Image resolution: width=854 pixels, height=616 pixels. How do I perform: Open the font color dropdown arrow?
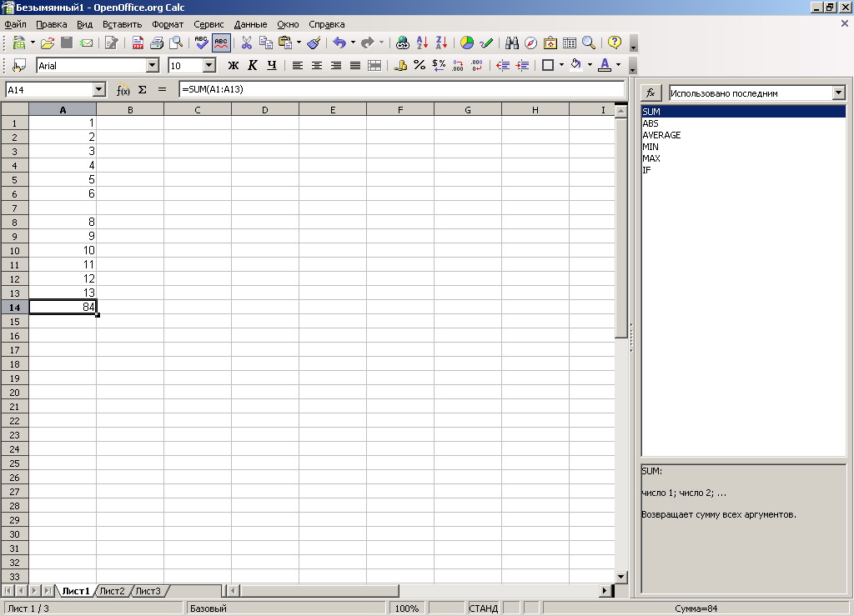tap(618, 65)
